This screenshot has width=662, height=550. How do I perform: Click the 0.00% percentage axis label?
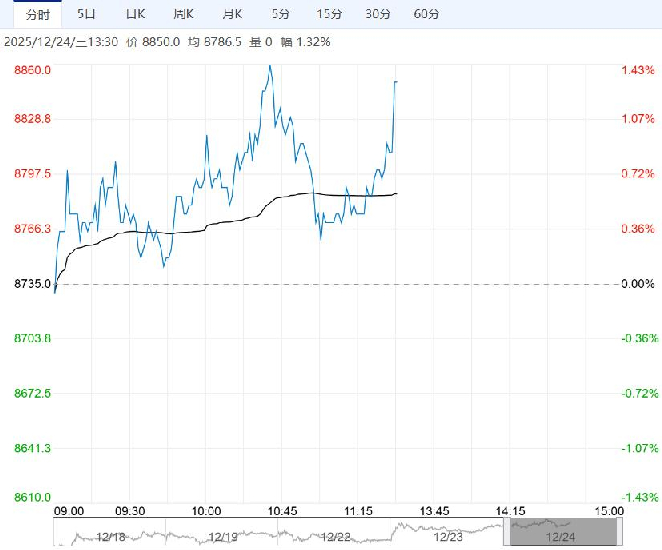tap(637, 284)
